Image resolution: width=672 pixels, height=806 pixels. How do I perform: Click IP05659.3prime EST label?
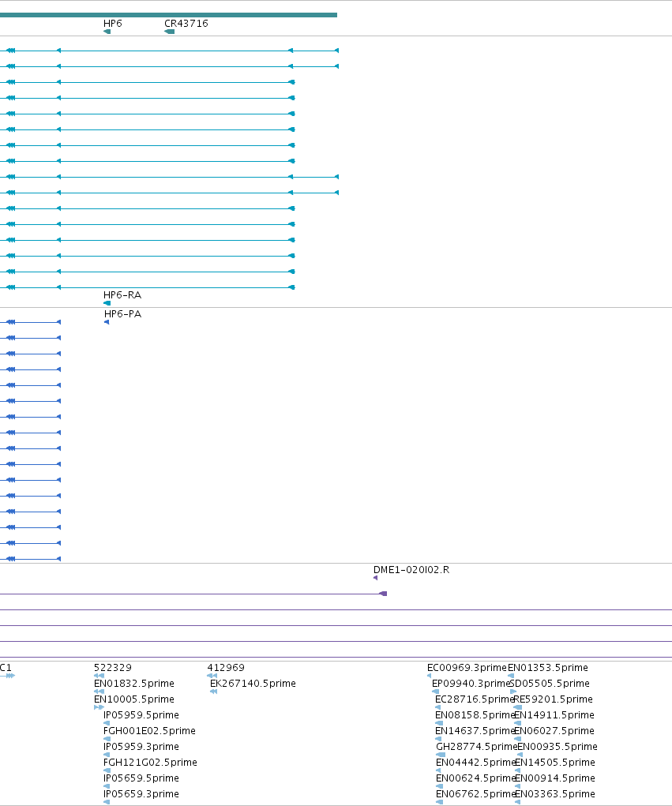[141, 794]
